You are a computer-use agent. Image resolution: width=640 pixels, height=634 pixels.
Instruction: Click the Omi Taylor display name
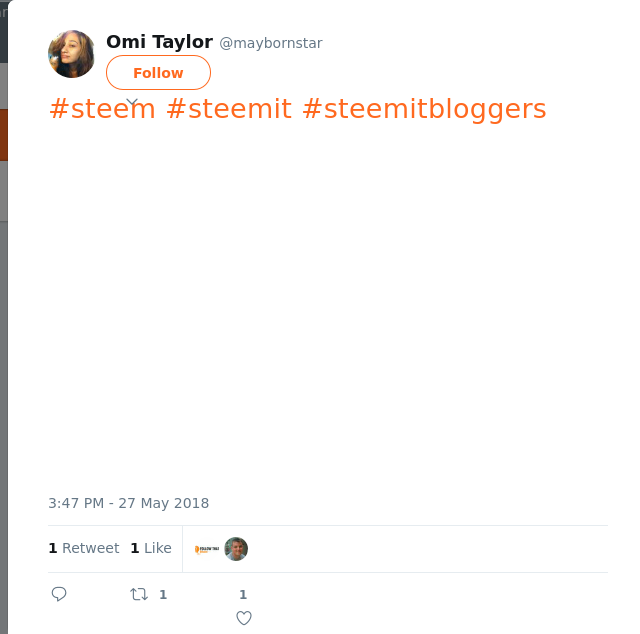tap(159, 42)
